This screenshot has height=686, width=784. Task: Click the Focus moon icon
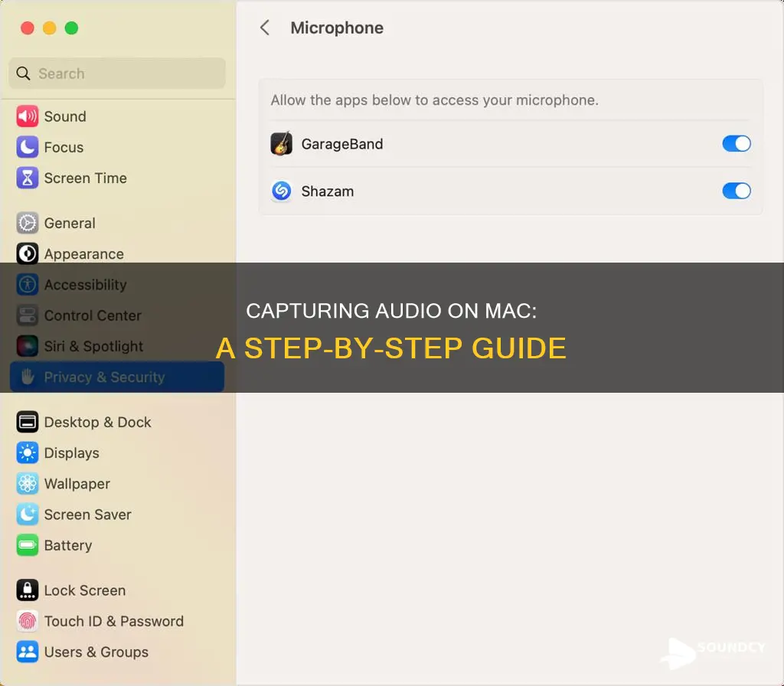(x=27, y=148)
